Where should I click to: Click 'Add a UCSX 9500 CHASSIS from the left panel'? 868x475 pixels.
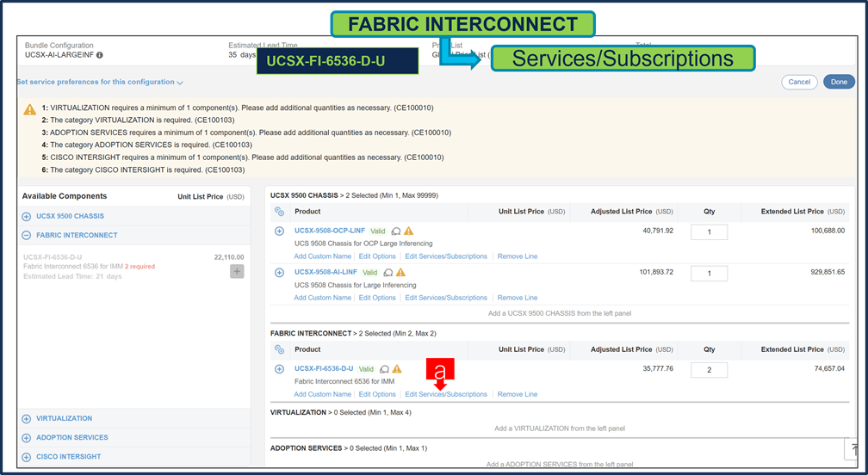(560, 313)
